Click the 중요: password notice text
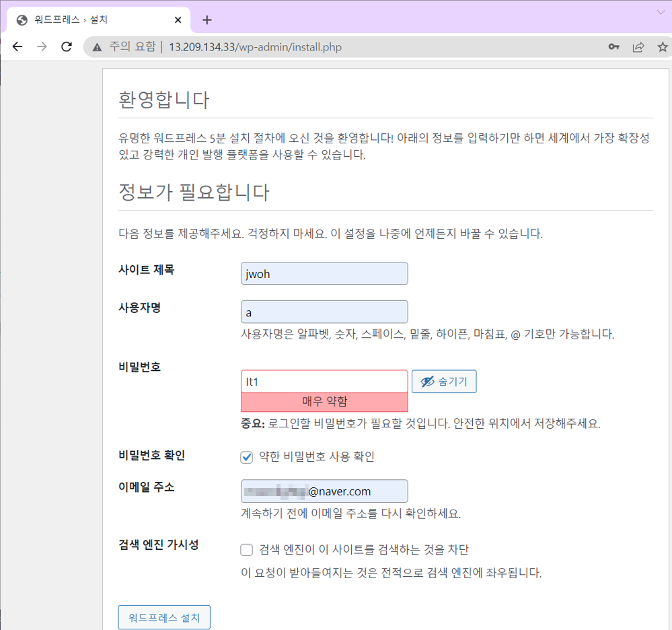672x630 pixels. 420,424
